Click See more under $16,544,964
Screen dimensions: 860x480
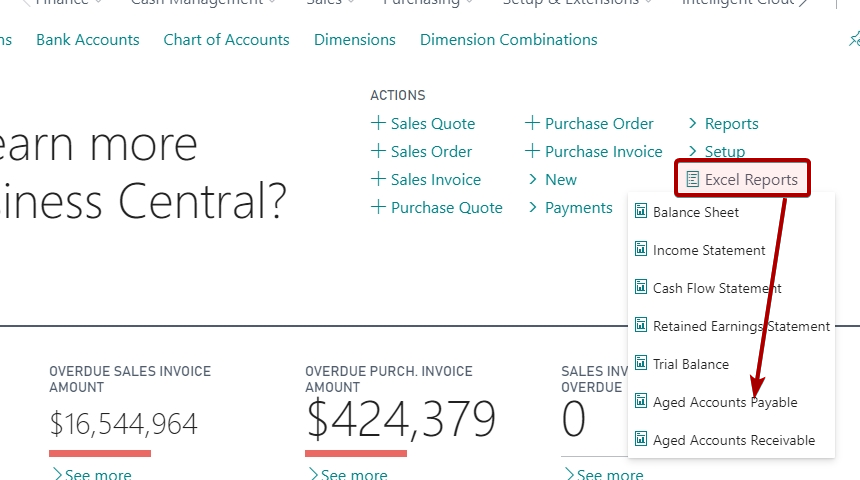98,474
